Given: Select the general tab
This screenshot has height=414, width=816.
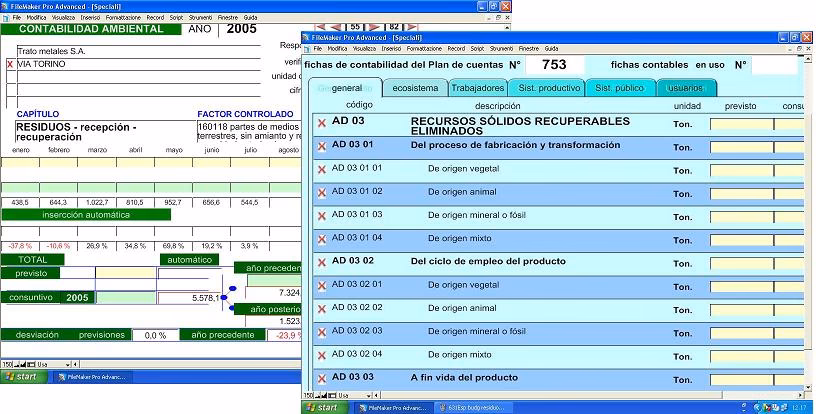Looking at the screenshot, I should [346, 88].
